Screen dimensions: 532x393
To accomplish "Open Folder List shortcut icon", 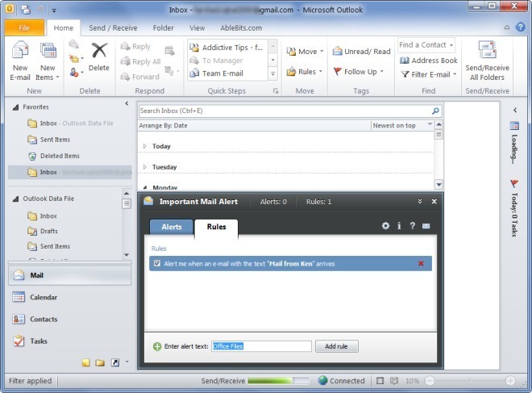I will 100,363.
